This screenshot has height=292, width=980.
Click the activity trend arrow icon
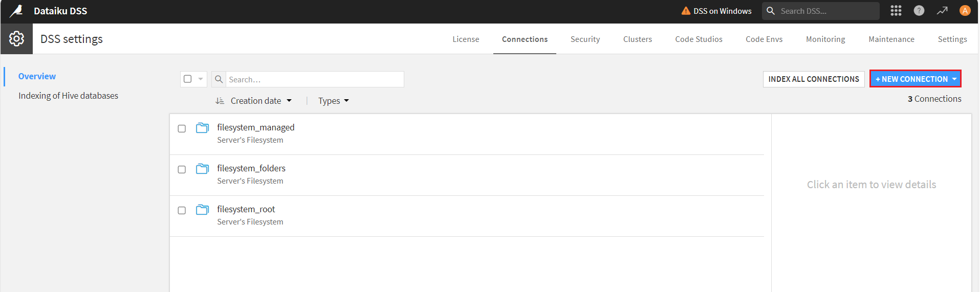click(x=942, y=11)
